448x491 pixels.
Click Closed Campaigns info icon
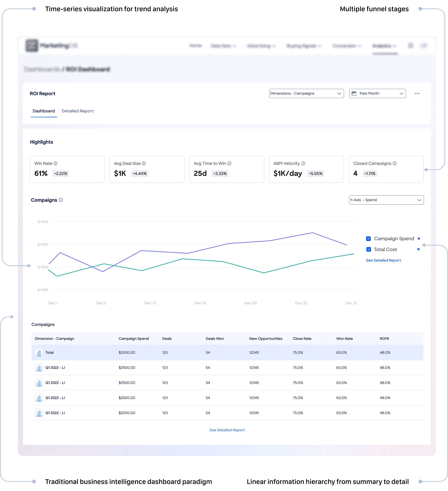point(394,163)
